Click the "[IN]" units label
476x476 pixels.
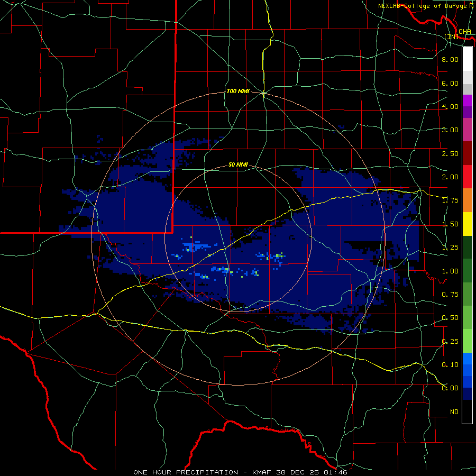click(452, 36)
